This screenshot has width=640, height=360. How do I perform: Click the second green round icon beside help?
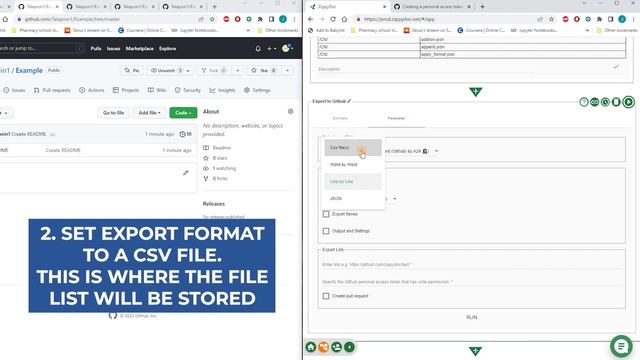tap(595, 102)
